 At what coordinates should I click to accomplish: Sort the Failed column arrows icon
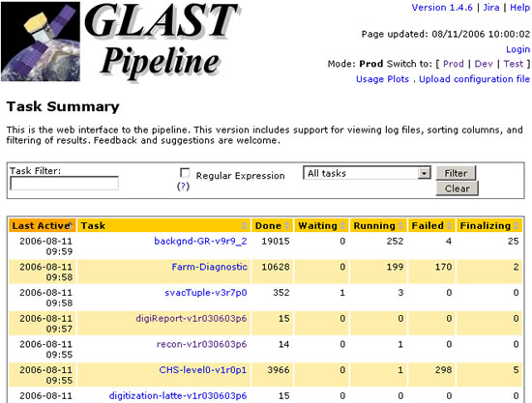click(449, 226)
